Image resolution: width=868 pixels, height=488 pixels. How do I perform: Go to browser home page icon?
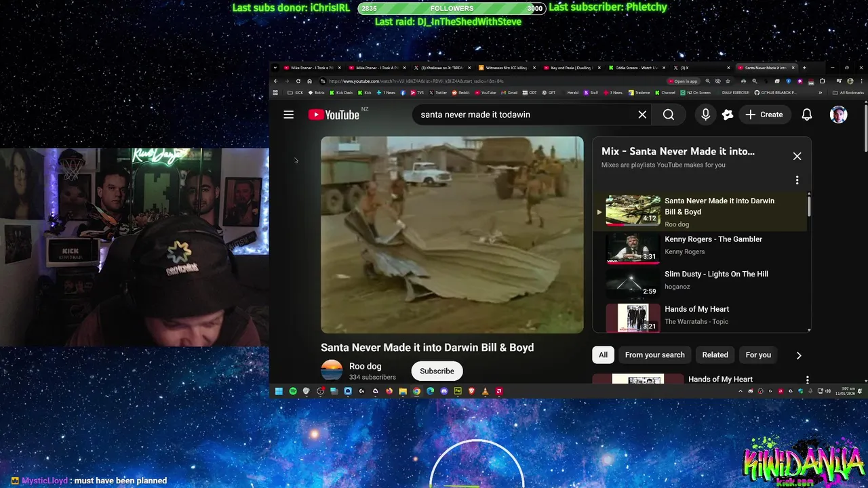pos(309,81)
